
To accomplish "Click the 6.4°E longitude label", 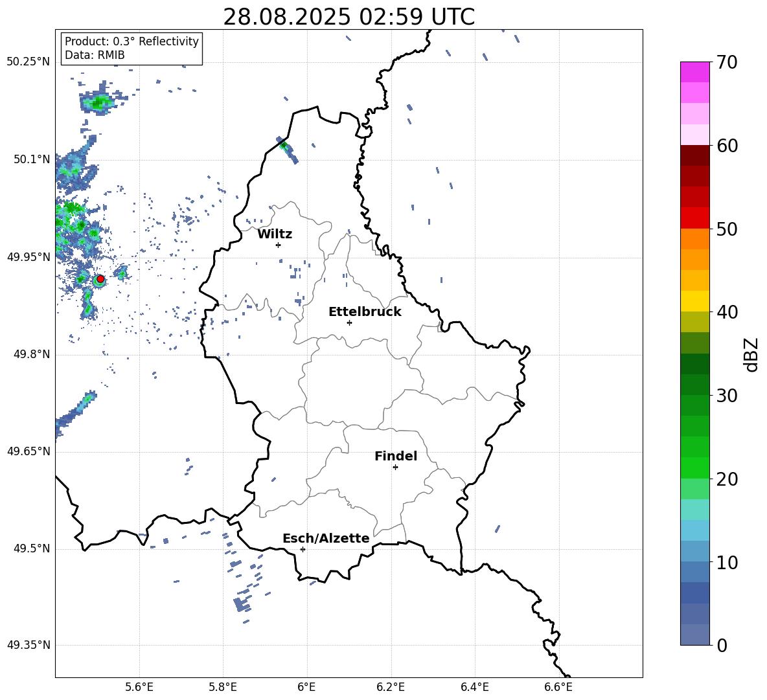I will pyautogui.click(x=474, y=687).
